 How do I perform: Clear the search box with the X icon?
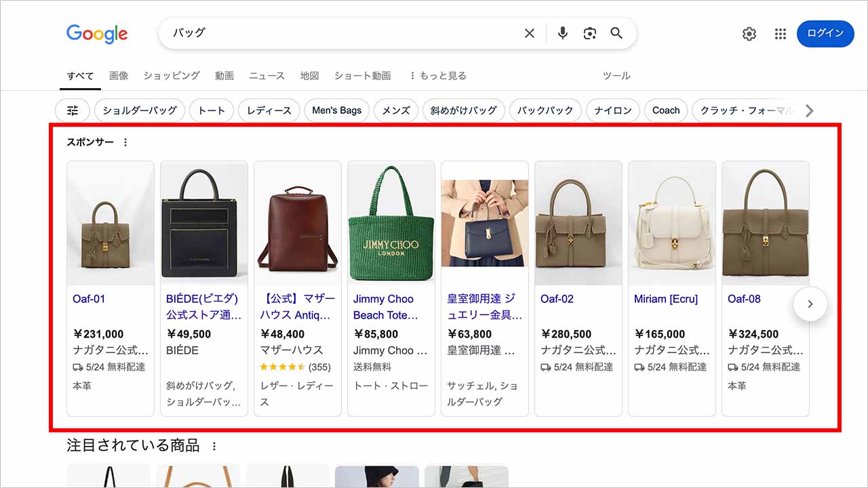[530, 33]
